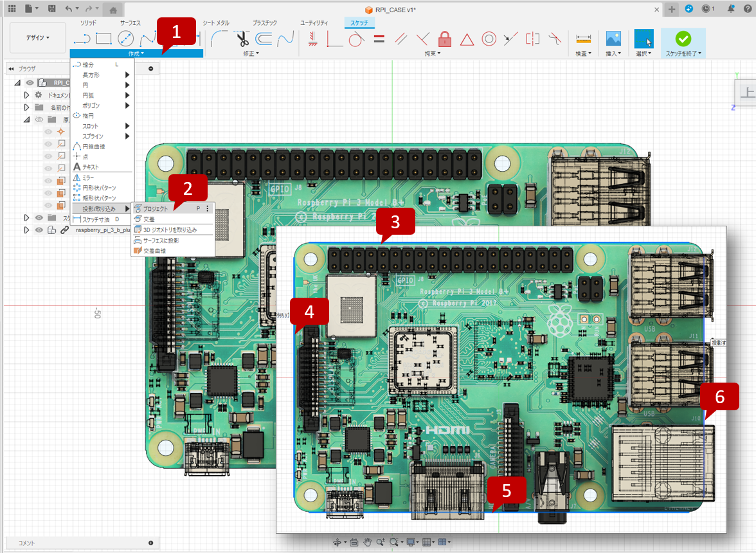Choose the Fillet tool in the 修正 group
Screen dimensions: 756x553
219,39
